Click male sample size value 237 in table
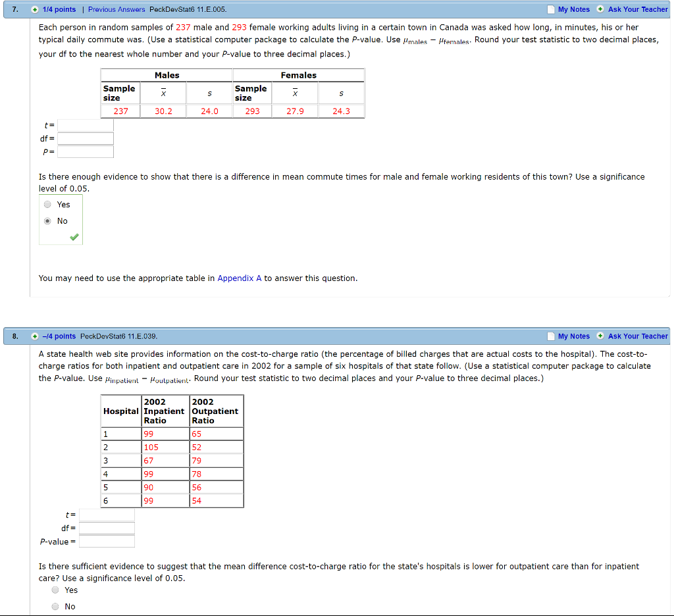The width and height of the screenshot is (674, 616). click(121, 111)
